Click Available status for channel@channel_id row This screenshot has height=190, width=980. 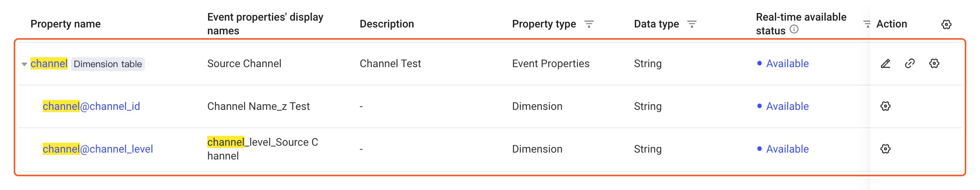click(783, 106)
